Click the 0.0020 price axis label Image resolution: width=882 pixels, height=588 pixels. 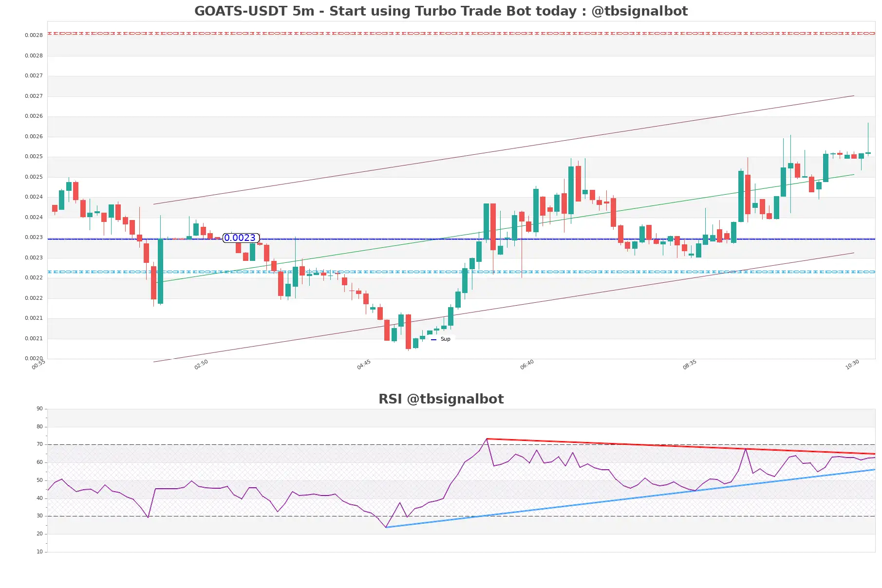(x=34, y=358)
